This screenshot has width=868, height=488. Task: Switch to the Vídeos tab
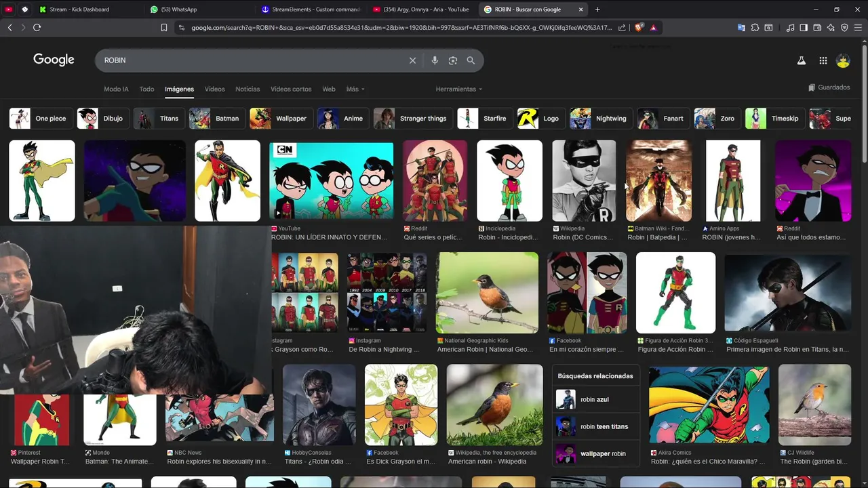[214, 89]
